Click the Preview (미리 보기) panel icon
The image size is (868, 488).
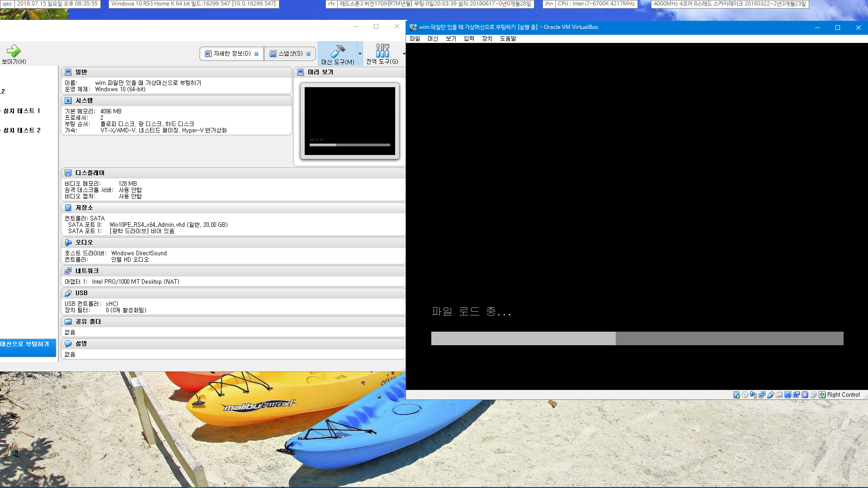click(301, 72)
